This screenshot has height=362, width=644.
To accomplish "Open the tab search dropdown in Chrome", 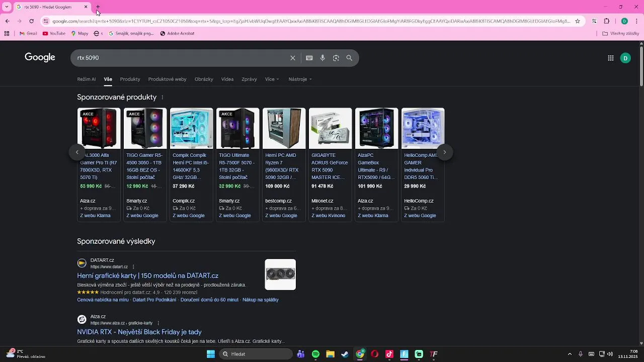I will (7, 7).
